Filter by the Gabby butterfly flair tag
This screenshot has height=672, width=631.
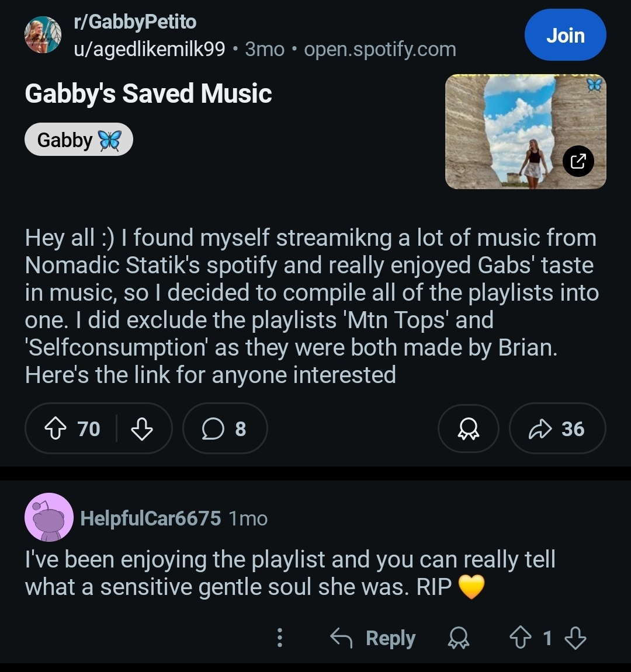(x=79, y=140)
